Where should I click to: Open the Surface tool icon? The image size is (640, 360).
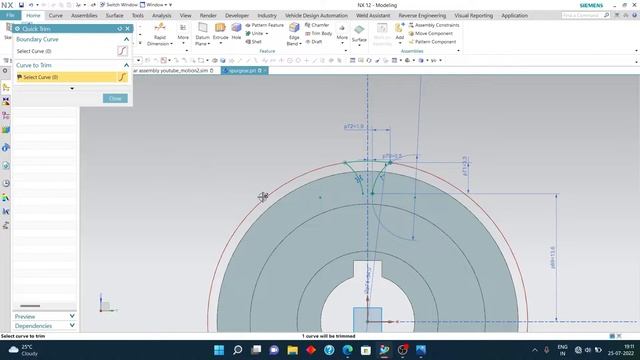point(359,29)
